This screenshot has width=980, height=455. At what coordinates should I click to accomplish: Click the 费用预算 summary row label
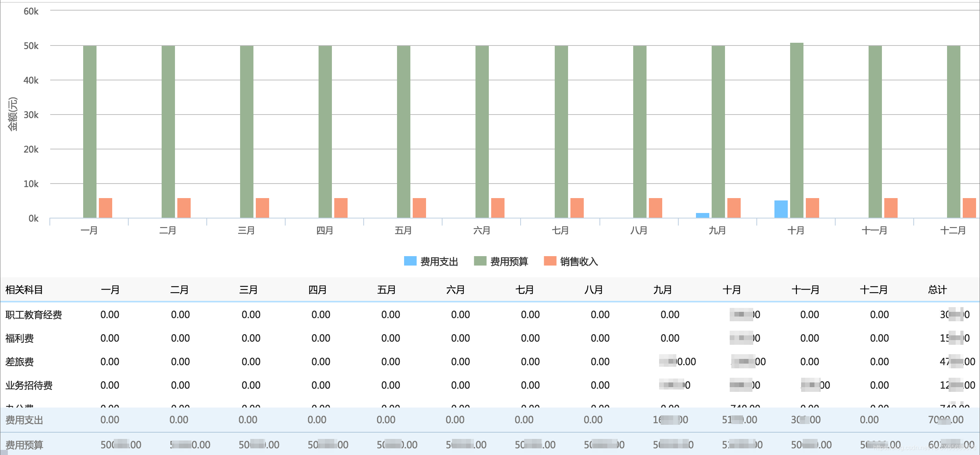click(x=24, y=445)
